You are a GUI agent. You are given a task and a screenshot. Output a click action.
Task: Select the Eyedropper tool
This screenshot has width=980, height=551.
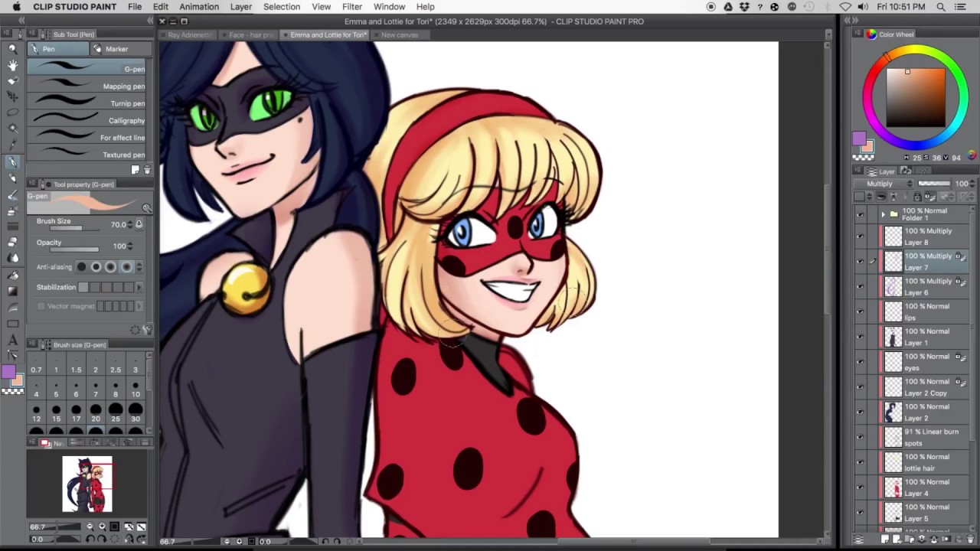point(12,145)
